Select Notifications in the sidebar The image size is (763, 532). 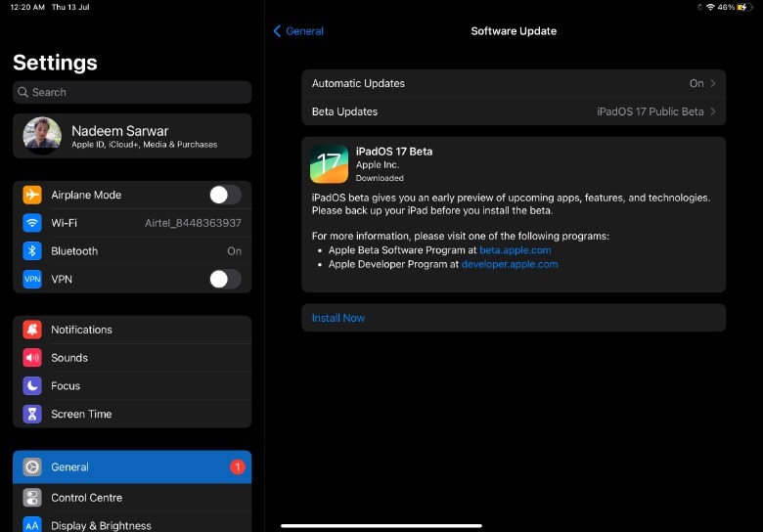pyautogui.click(x=132, y=330)
